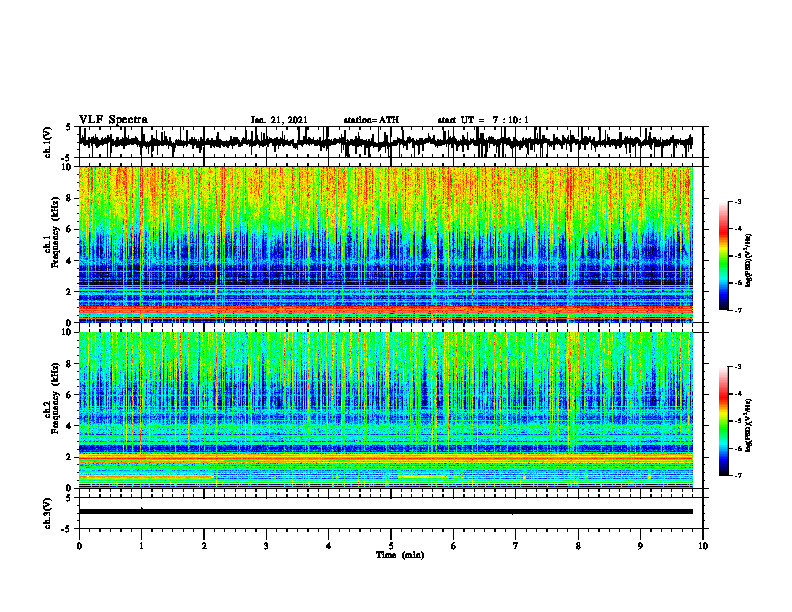Click the log(PSD) label beside the ch.1 color bar

coord(749,260)
